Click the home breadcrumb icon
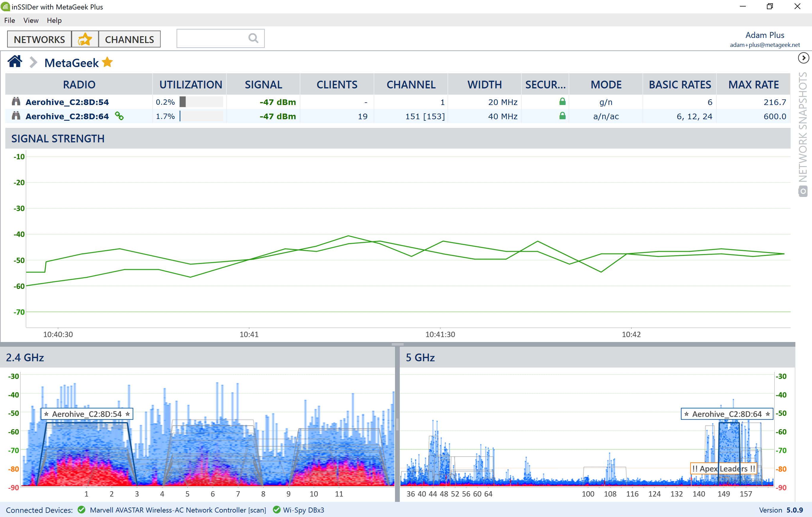This screenshot has width=812, height=517. [15, 62]
